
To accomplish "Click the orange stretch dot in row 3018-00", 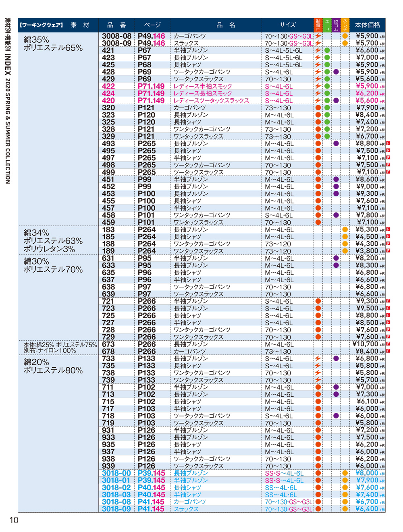I will coord(345,473).
